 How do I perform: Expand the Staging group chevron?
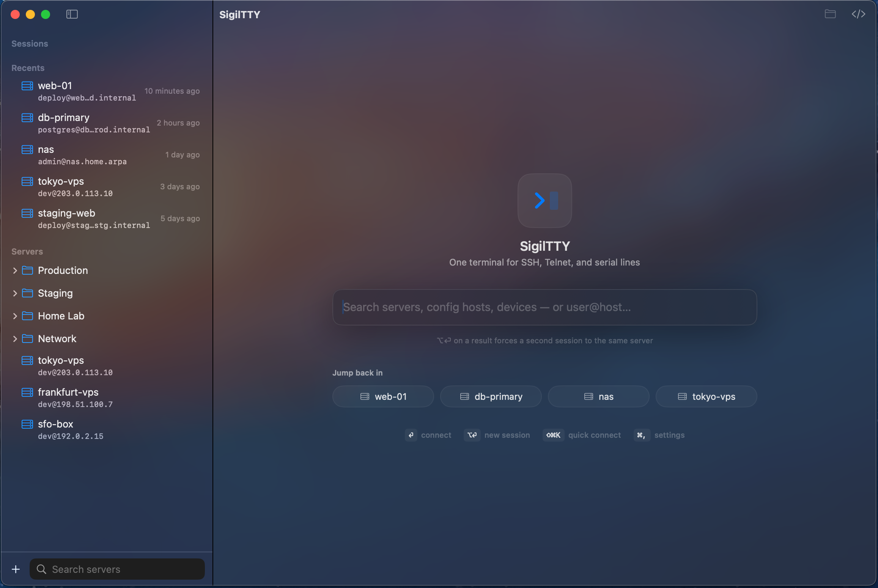click(15, 293)
